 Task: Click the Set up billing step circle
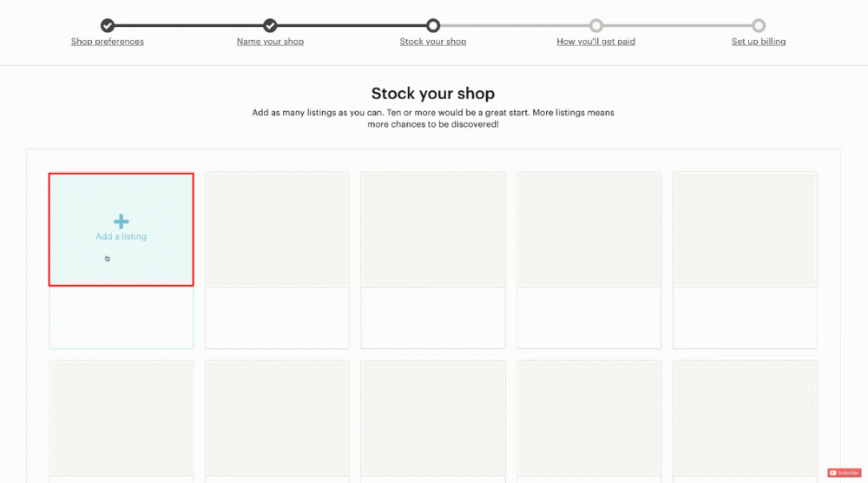[x=759, y=25]
